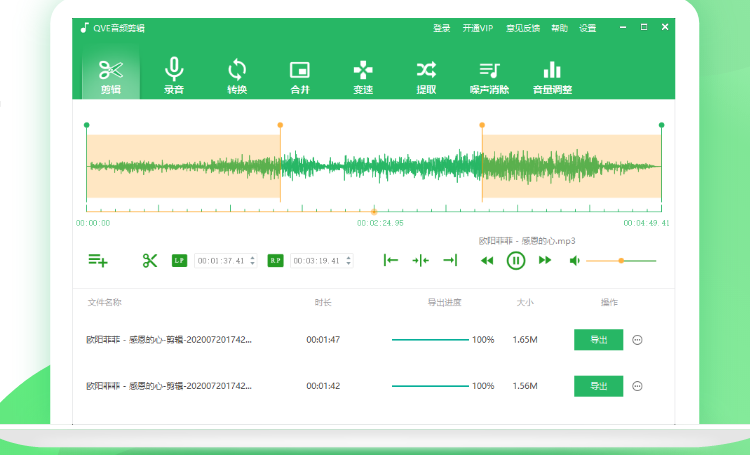750x455 pixels.
Task: Switch to the 转换 convert tool
Action: [237, 76]
